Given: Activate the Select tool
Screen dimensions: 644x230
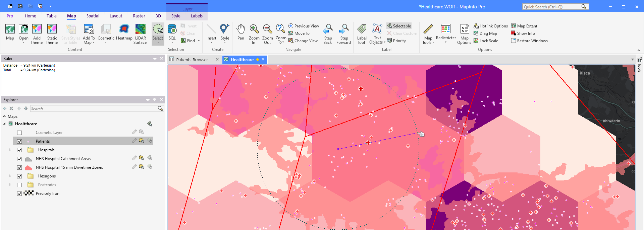Looking at the screenshot, I should [x=158, y=34].
